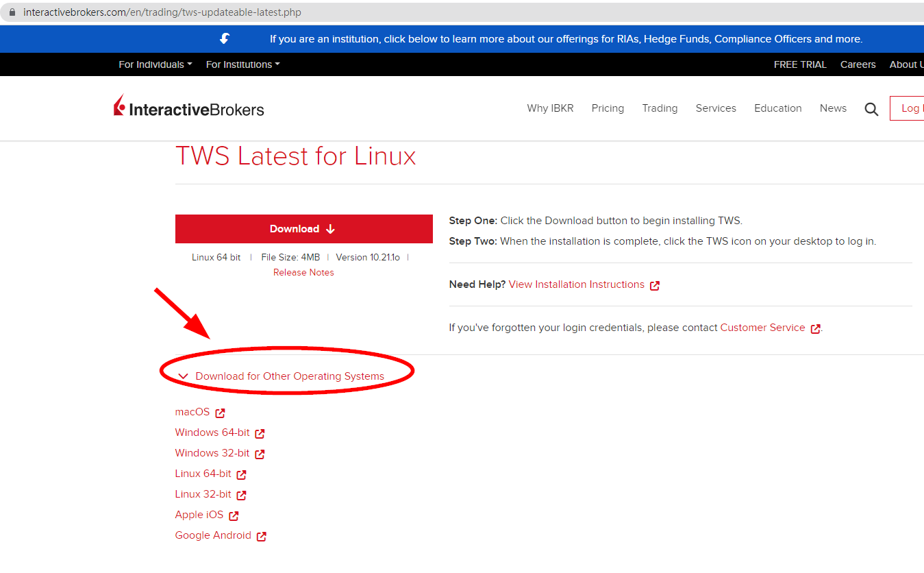
Task: Open the For Institutions dropdown
Action: [243, 64]
